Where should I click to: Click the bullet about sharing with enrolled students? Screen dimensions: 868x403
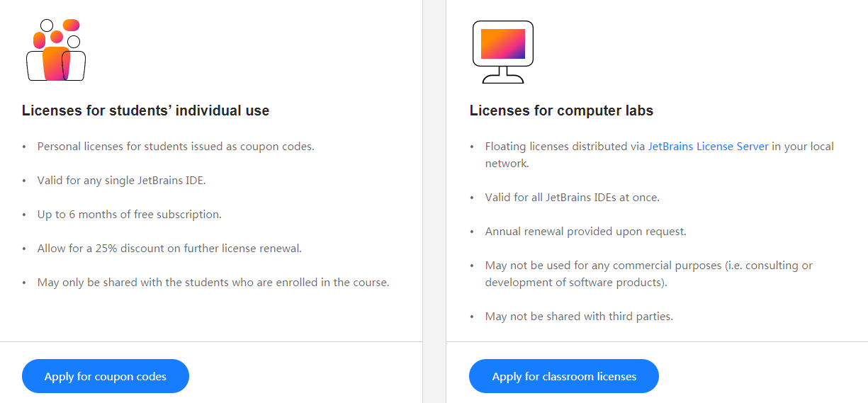pos(213,283)
